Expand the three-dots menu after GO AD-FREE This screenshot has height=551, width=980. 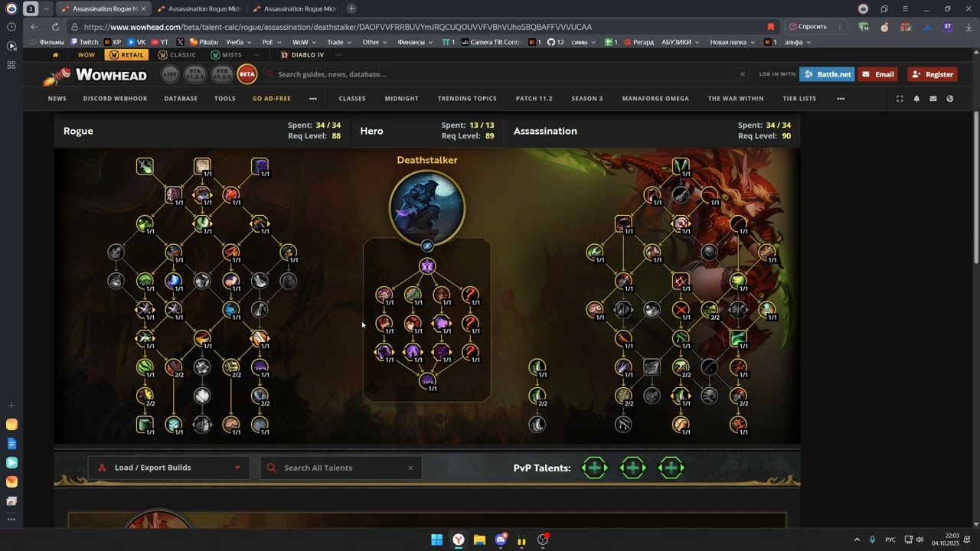[312, 99]
